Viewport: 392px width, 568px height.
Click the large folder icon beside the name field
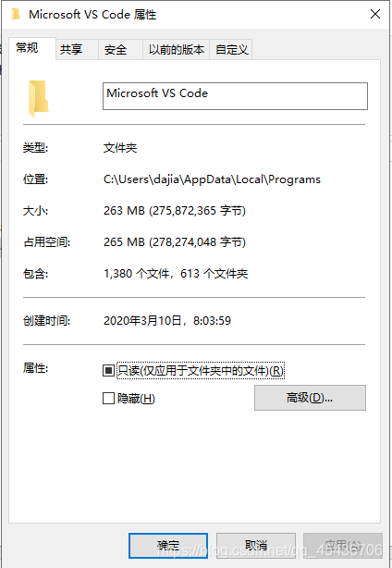coord(38,99)
